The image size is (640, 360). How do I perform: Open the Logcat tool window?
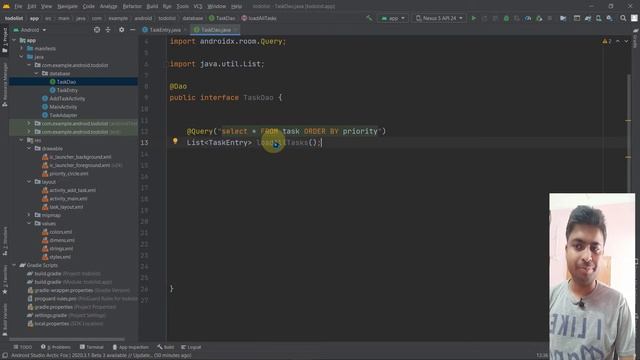point(191,347)
